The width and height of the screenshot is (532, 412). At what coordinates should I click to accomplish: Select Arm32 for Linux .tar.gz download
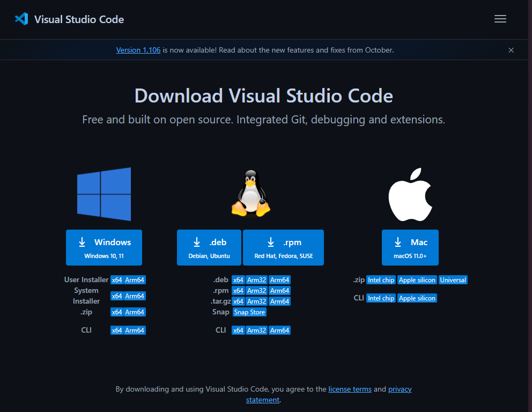(256, 301)
